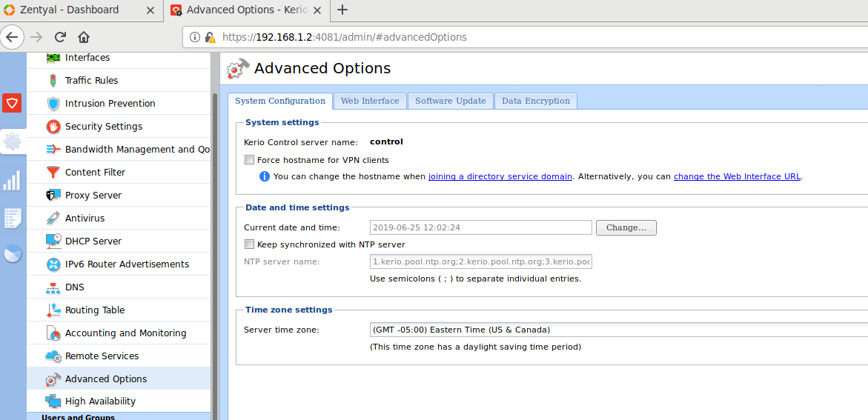Click the Change... date and time button

click(626, 227)
